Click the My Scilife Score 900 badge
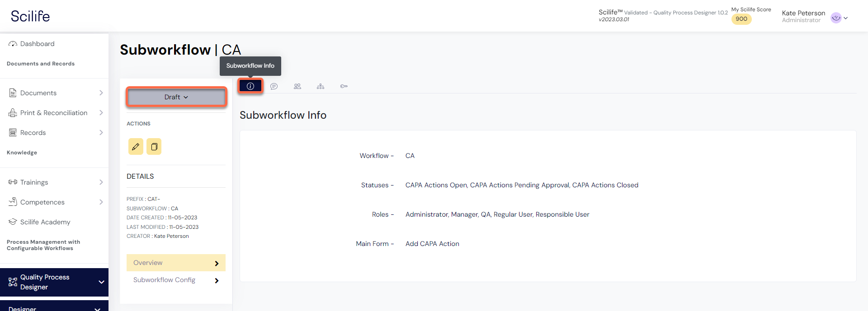The width and height of the screenshot is (868, 311). 741,19
